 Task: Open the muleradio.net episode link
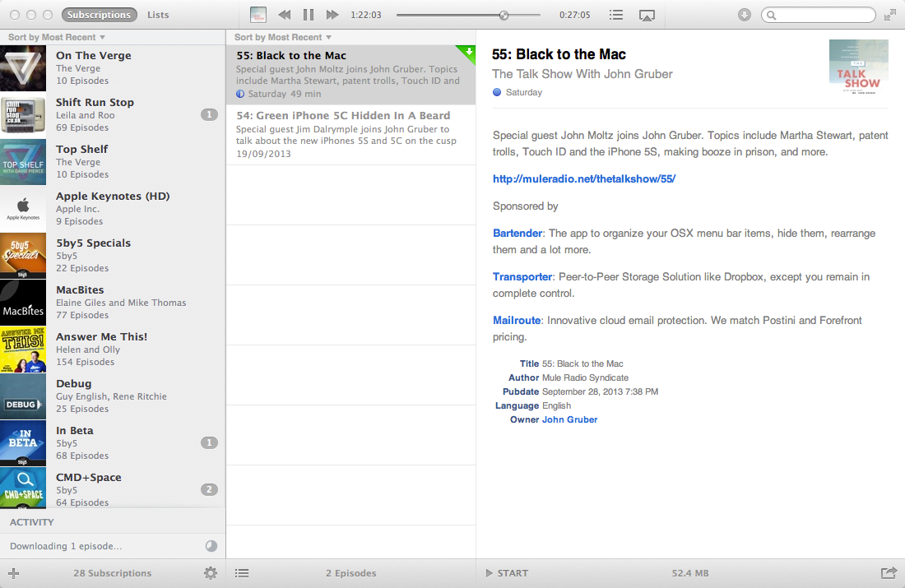coord(584,178)
